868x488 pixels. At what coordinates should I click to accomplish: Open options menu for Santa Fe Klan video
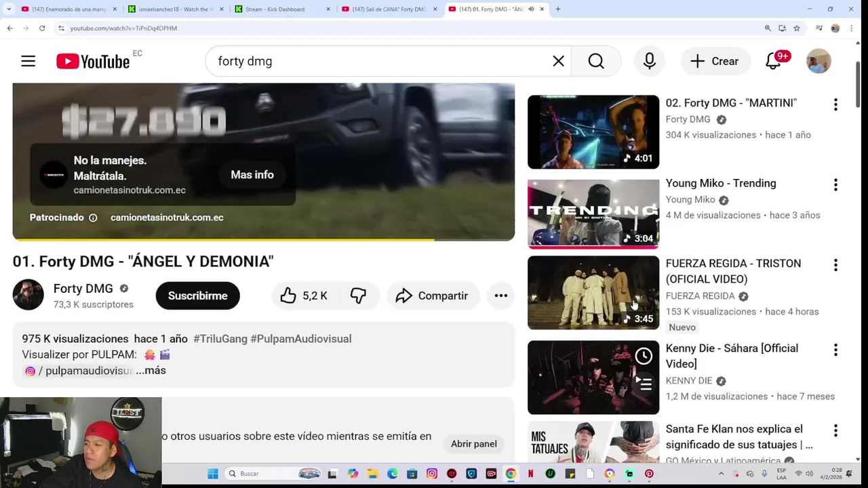pyautogui.click(x=835, y=430)
